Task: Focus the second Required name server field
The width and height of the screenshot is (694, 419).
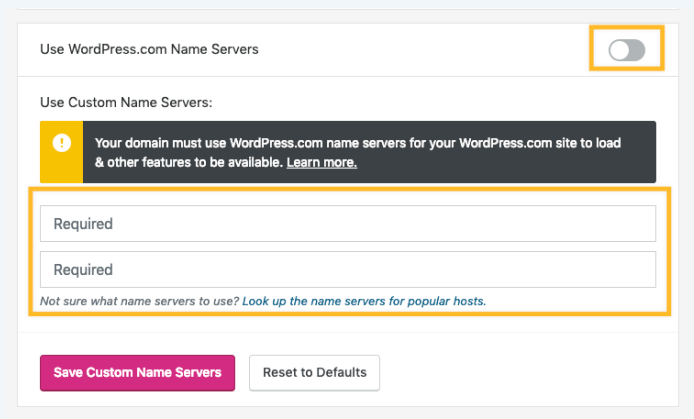Action: click(x=347, y=269)
